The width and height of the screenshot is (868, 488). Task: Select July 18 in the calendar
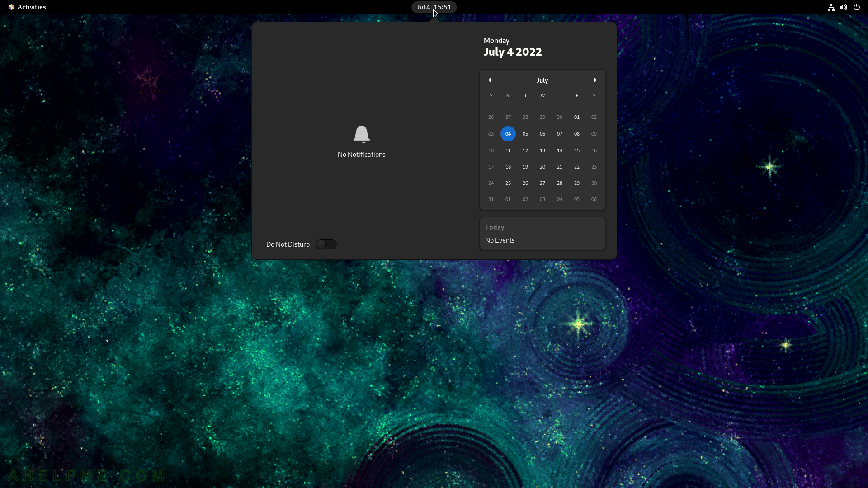tap(508, 167)
